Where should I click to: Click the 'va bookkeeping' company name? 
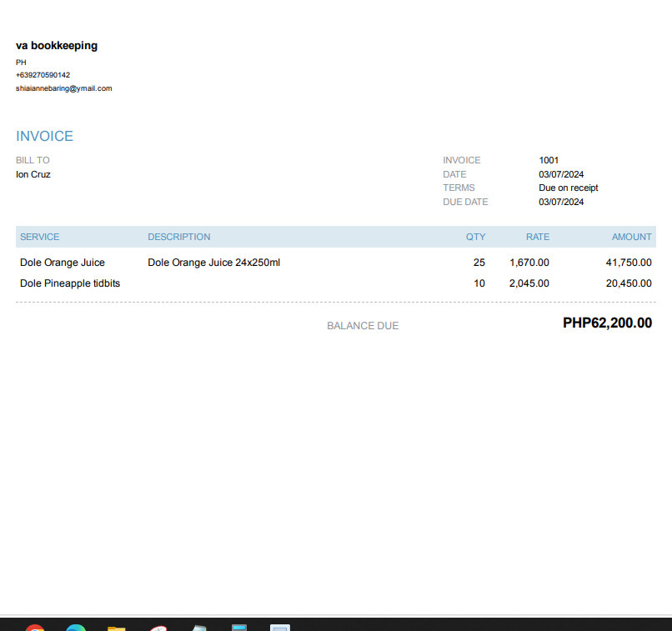pos(57,45)
